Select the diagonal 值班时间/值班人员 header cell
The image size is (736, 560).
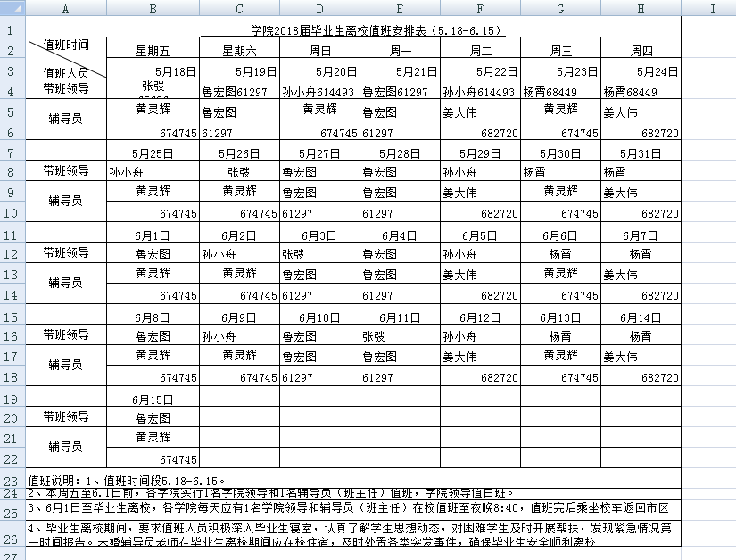click(67, 59)
